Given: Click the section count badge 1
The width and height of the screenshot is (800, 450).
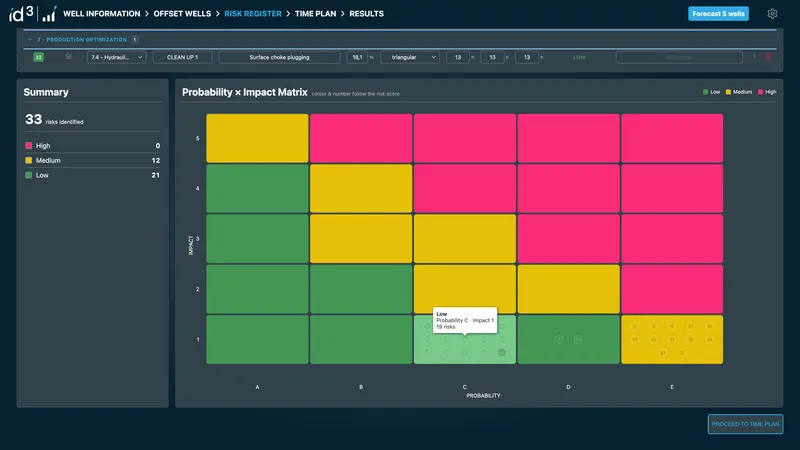Looking at the screenshot, I should click(x=135, y=39).
